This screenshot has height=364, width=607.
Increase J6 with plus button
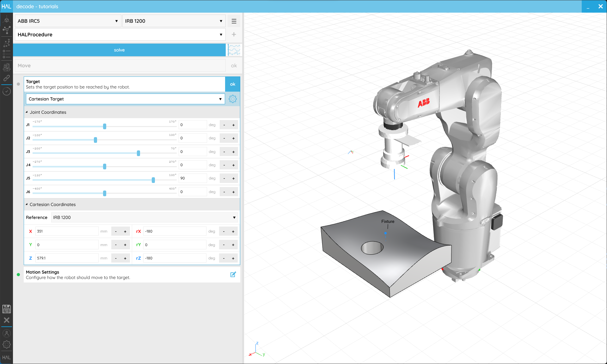coord(234,192)
